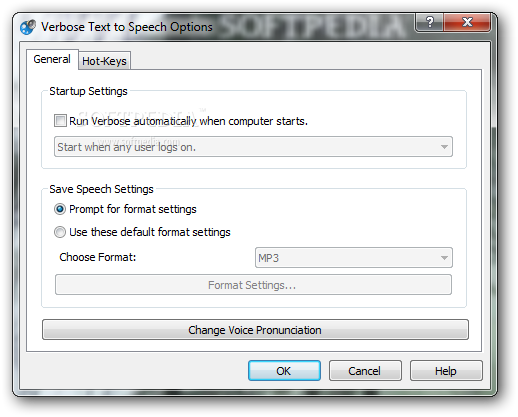Open the Start when any user logs on dropdown
The width and height of the screenshot is (518, 417).
pos(253,147)
